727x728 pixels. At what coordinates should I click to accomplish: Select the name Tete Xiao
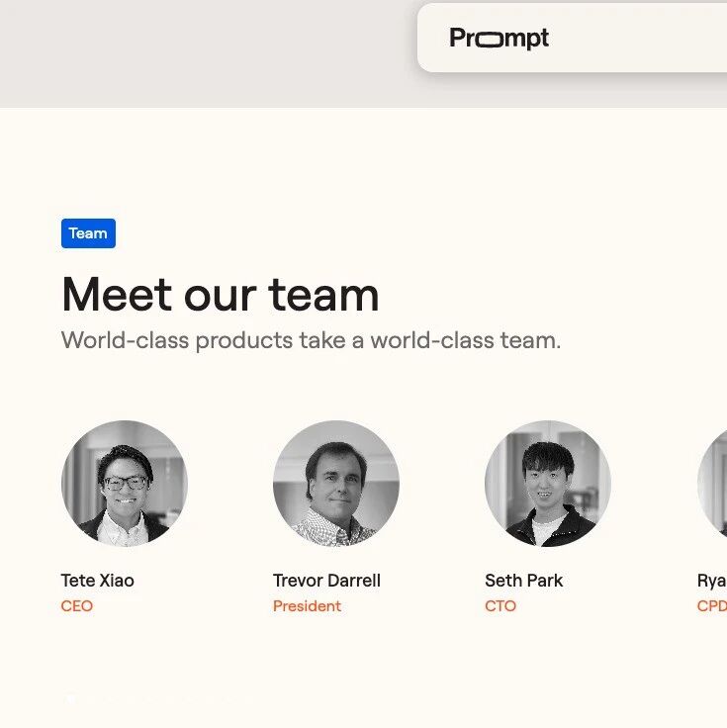98,581
